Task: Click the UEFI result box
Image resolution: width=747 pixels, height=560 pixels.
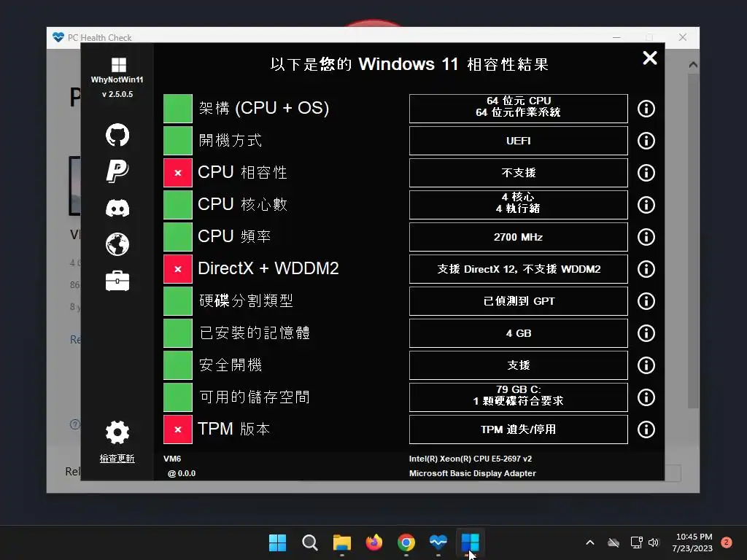Action: click(x=519, y=141)
